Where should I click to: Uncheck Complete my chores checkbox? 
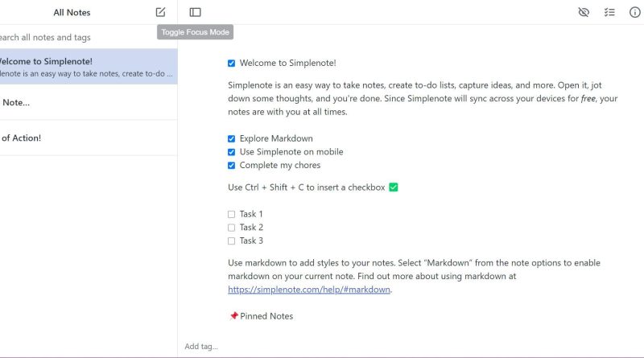[232, 166]
